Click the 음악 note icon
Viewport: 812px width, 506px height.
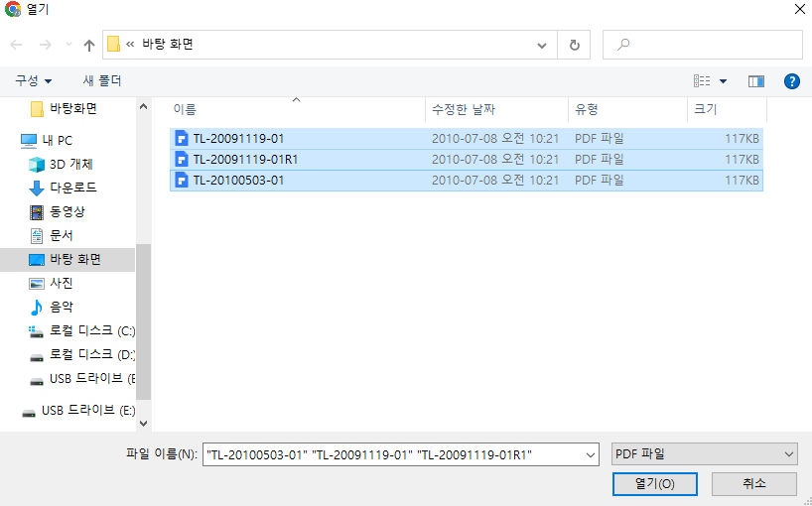(37, 308)
